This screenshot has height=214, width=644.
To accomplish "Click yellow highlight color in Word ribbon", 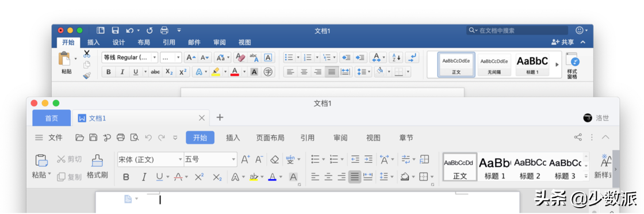I will (216, 72).
